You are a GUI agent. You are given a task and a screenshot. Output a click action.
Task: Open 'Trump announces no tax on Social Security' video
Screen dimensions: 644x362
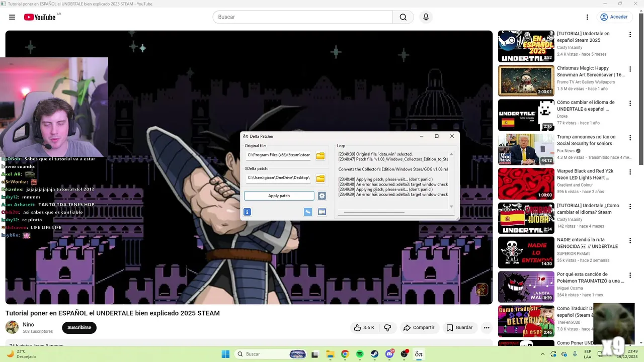(526, 149)
